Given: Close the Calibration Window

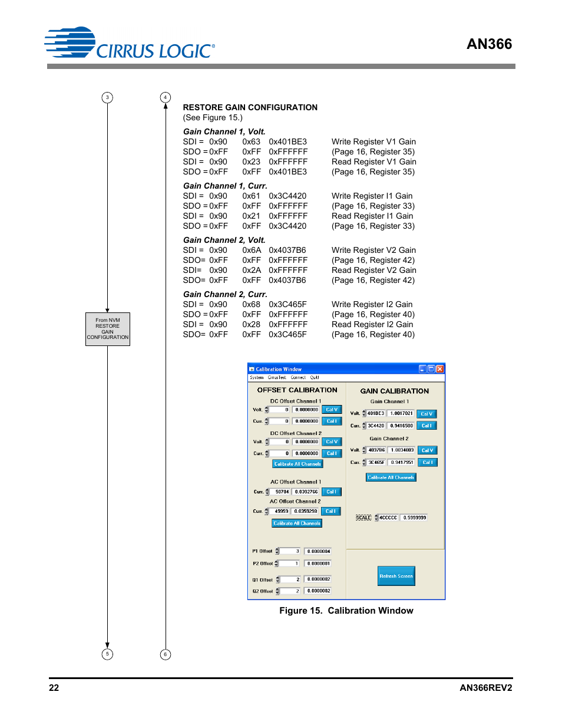Looking at the screenshot, I should [x=440, y=369].
